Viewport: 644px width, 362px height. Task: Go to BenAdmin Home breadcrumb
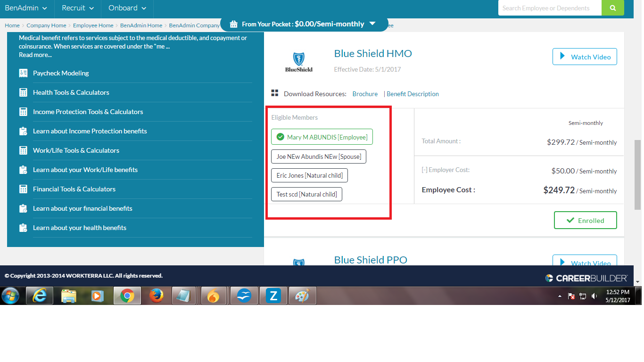(x=141, y=25)
